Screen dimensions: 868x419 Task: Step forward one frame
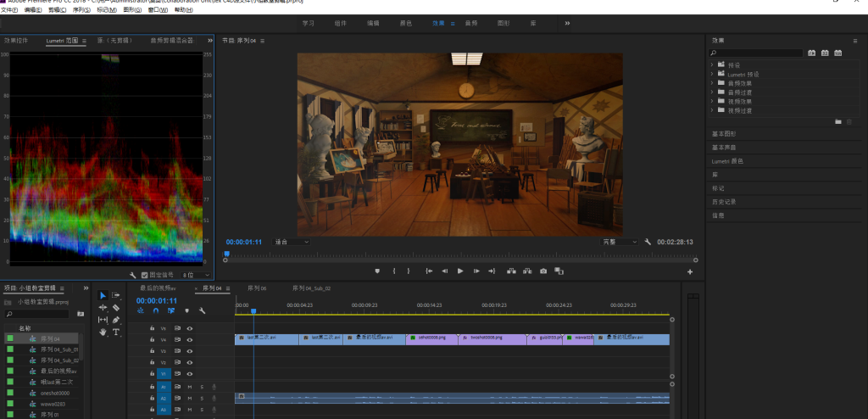pyautogui.click(x=476, y=271)
